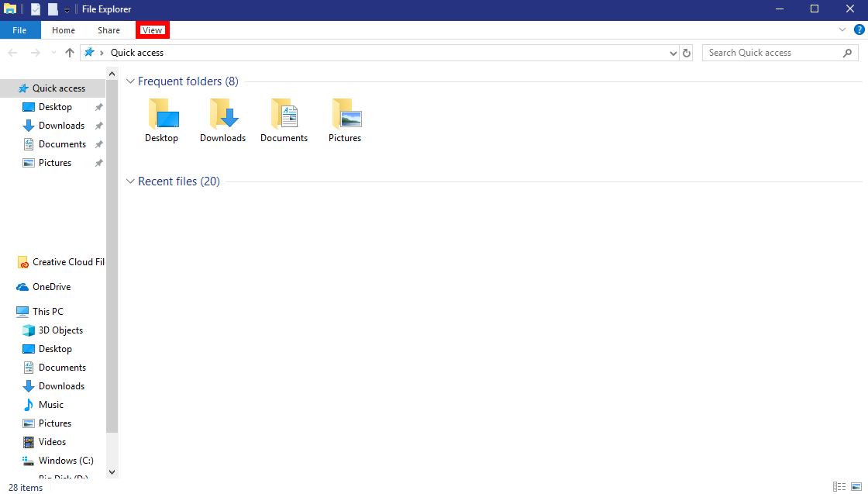This screenshot has height=494, width=868.
Task: Click the Back navigation arrow
Action: (12, 53)
